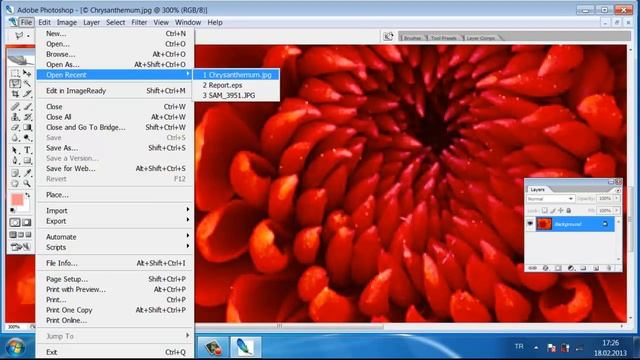This screenshot has height=360, width=640.
Task: Click add layer mask icon
Action: pos(558,268)
